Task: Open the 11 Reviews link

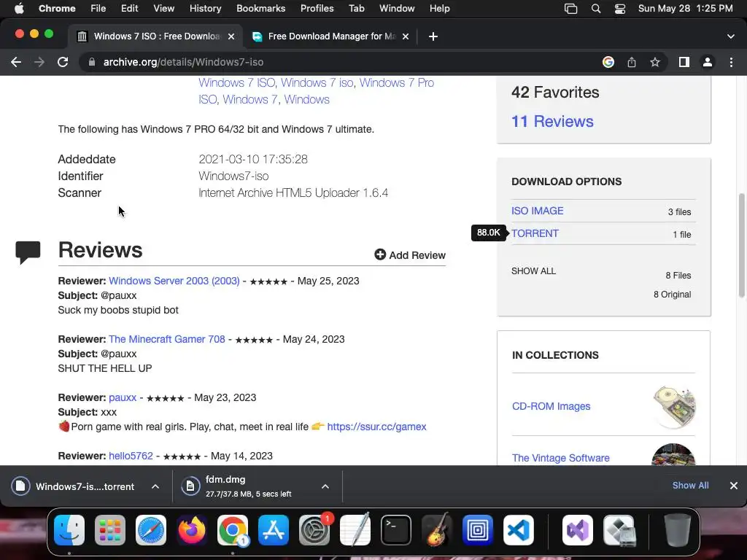Action: [552, 121]
